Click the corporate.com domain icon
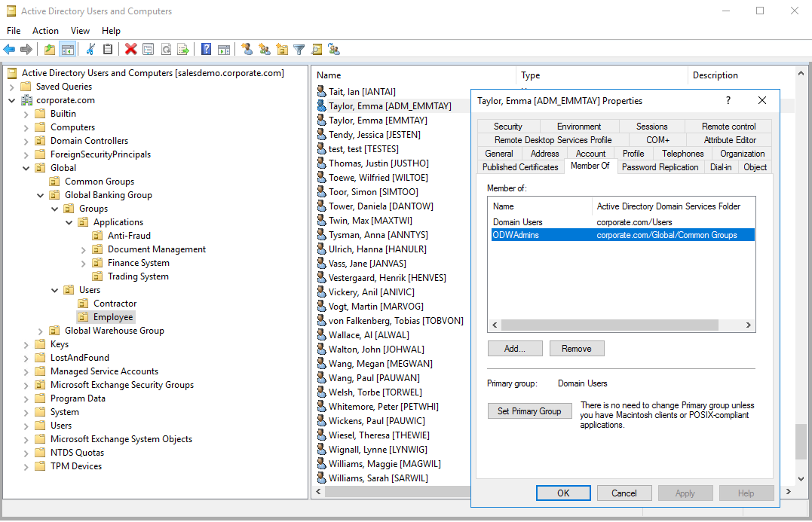The height and width of the screenshot is (522, 812). click(26, 100)
